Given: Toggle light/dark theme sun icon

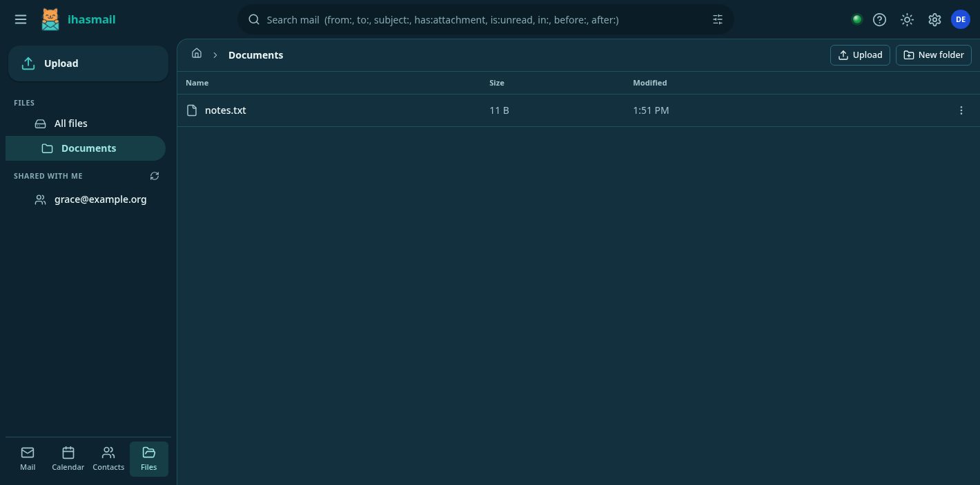Looking at the screenshot, I should point(907,19).
